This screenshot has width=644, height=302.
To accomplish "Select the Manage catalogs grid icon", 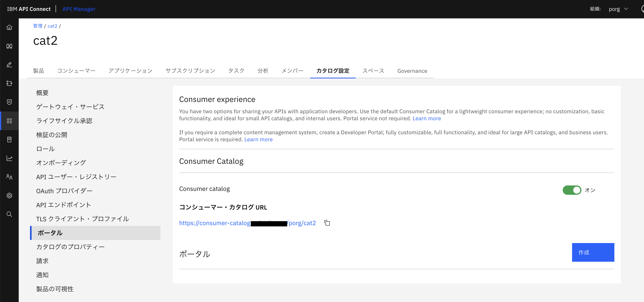I will point(9,121).
